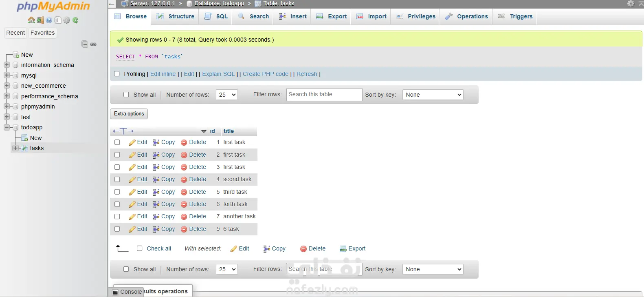Click the Console terminal icon
This screenshot has height=297, width=644.
click(115, 292)
